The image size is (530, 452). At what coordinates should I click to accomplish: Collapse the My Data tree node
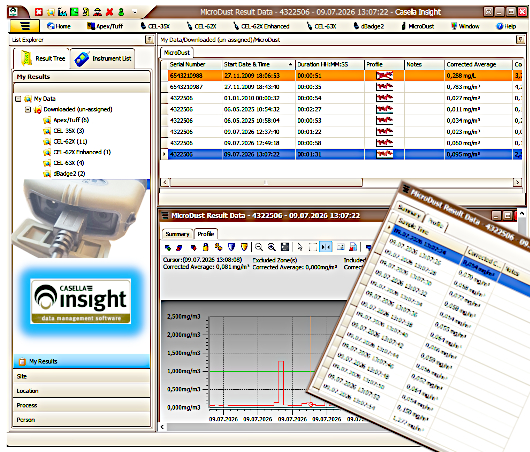point(18,99)
